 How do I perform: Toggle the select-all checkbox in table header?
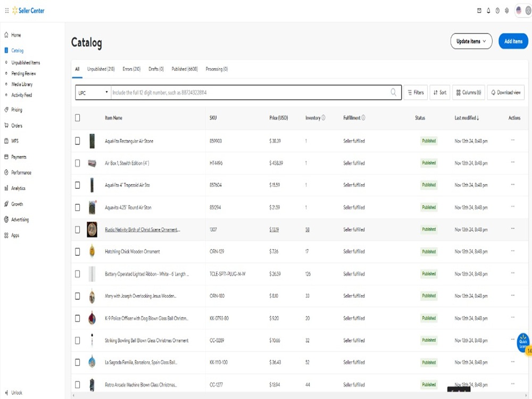77,118
